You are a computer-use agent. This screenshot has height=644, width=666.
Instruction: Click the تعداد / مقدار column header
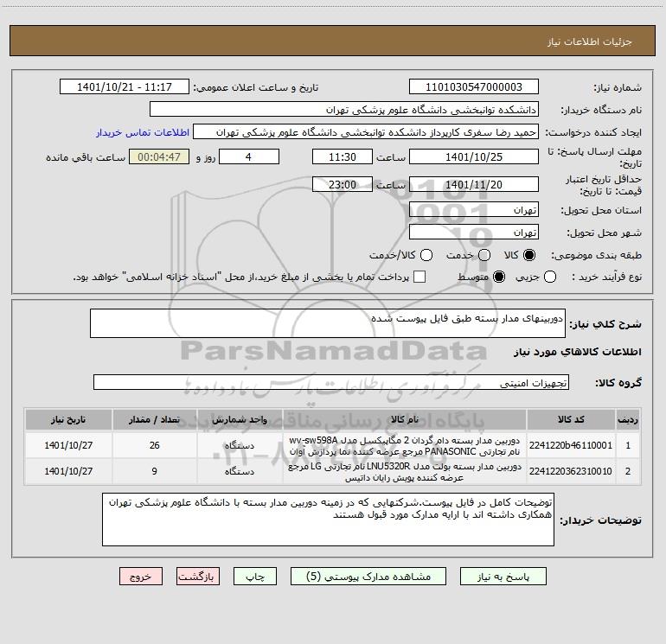pos(155,419)
